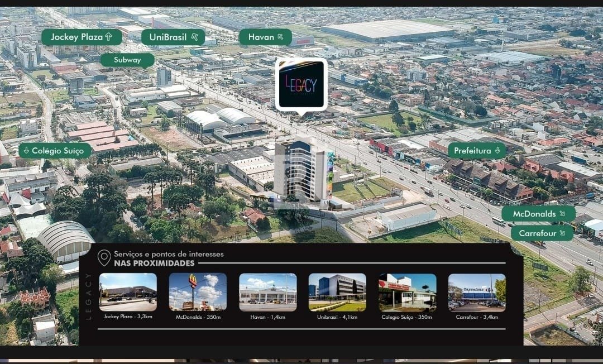Click the Colegio Suíço 350m thumbnail photo
603x364 pixels.
(407, 292)
